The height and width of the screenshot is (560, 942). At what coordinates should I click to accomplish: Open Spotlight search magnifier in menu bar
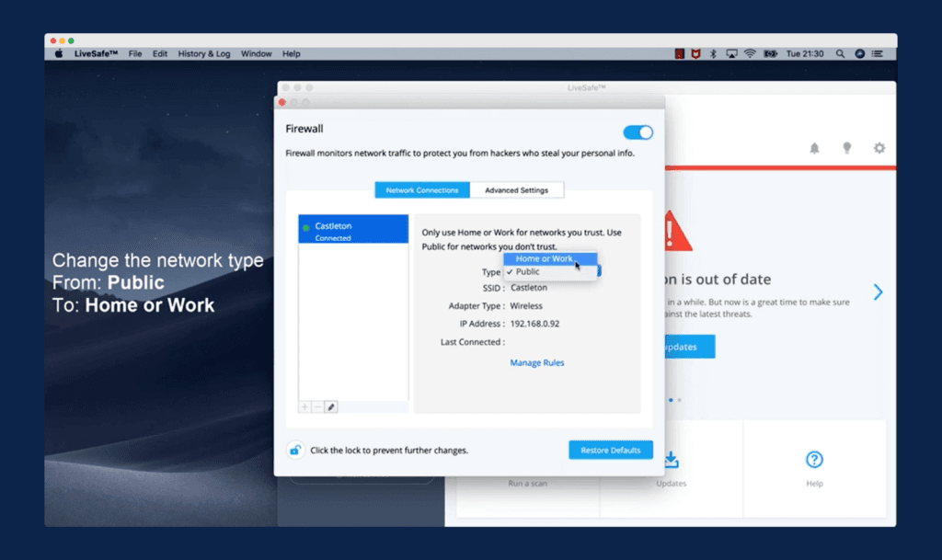tap(840, 54)
